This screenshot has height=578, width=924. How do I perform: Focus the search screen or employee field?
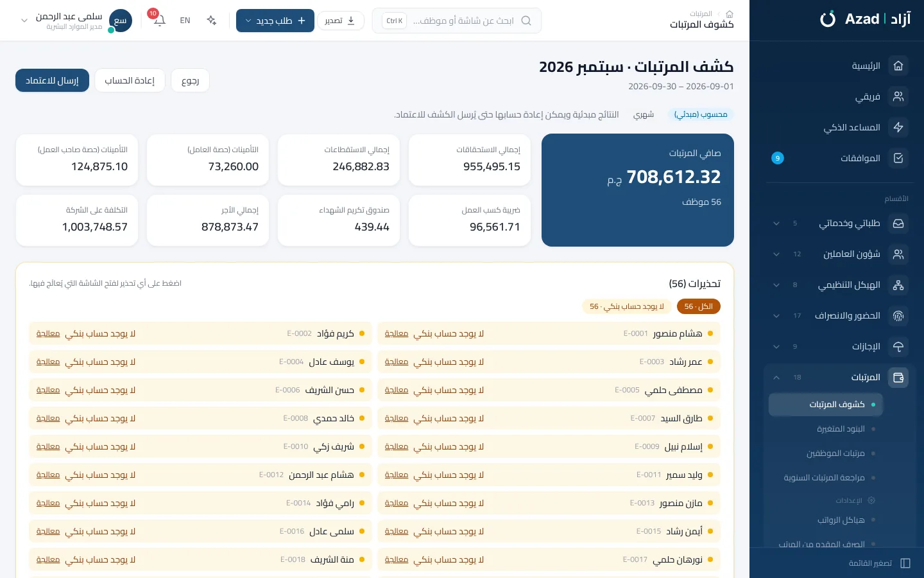tap(457, 21)
